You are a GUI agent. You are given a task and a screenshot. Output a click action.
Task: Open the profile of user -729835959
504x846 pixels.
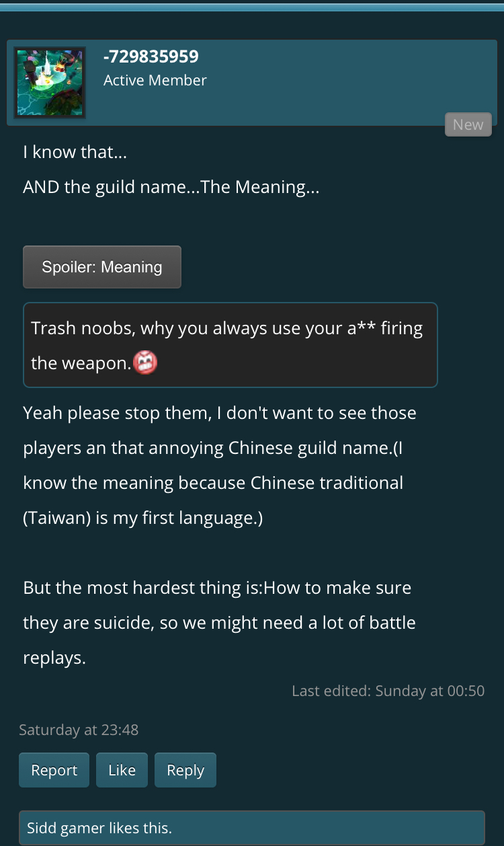pyautogui.click(x=151, y=56)
